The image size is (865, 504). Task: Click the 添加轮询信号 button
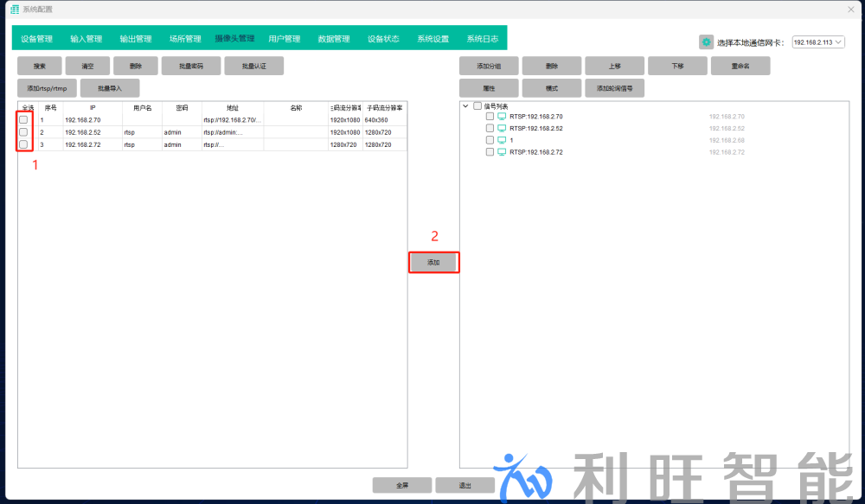point(614,88)
